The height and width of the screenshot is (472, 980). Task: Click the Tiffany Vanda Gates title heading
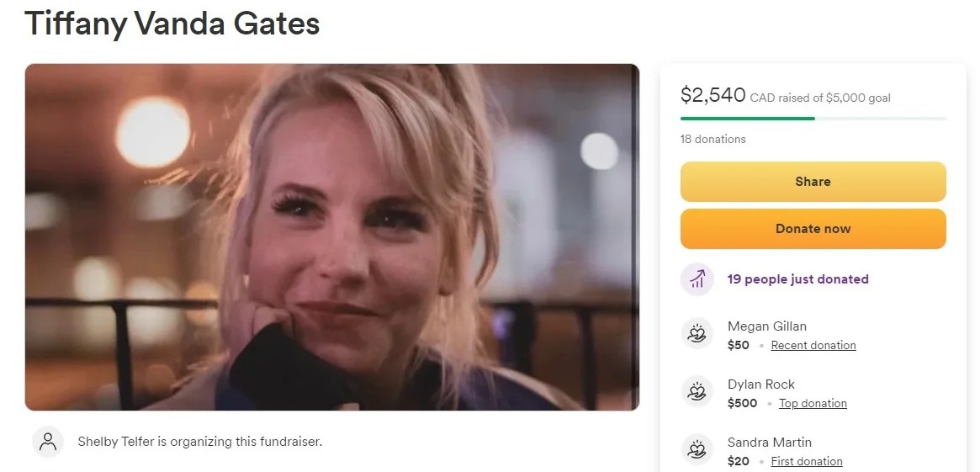pyautogui.click(x=172, y=24)
